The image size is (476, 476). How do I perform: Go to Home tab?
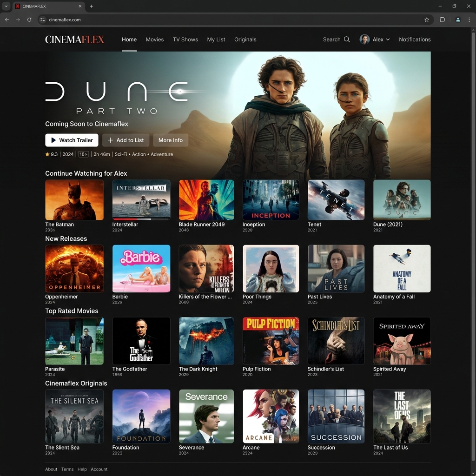(x=129, y=40)
